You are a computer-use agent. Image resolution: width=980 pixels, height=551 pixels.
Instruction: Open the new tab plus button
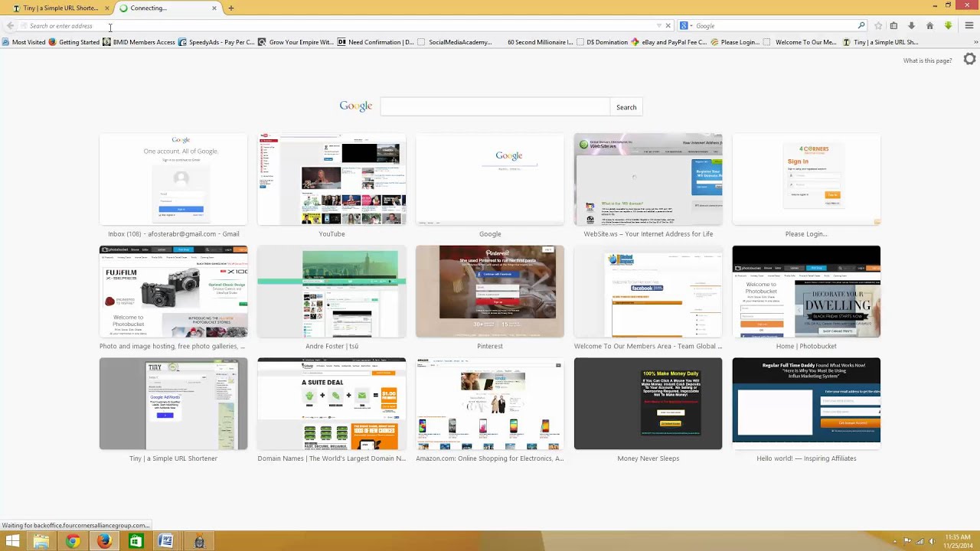[x=230, y=8]
